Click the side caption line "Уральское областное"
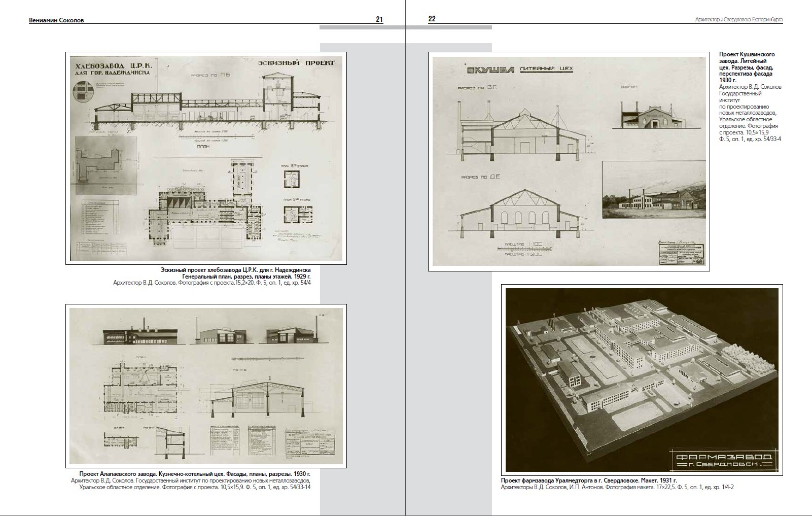Viewport: 812px width, 516px height. pyautogui.click(x=745, y=120)
